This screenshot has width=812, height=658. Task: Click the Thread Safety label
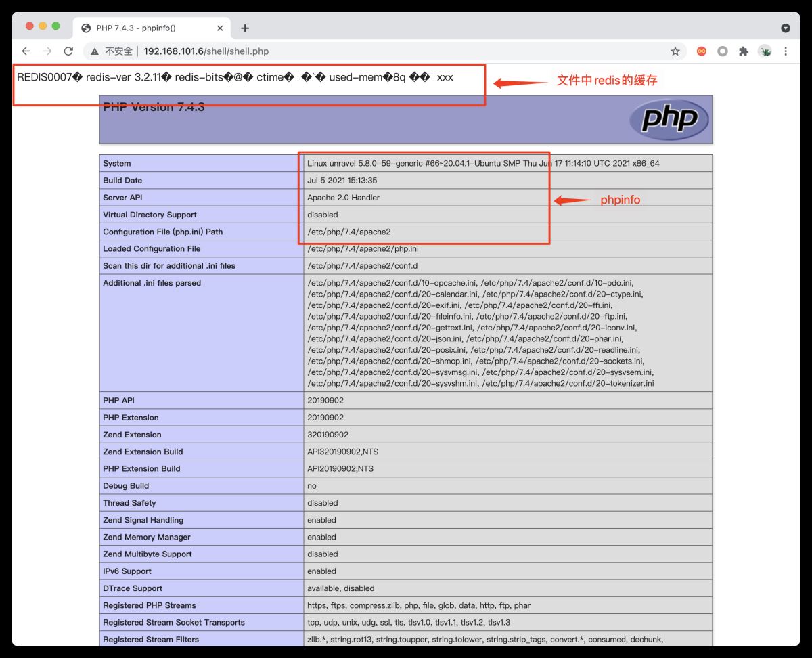129,503
